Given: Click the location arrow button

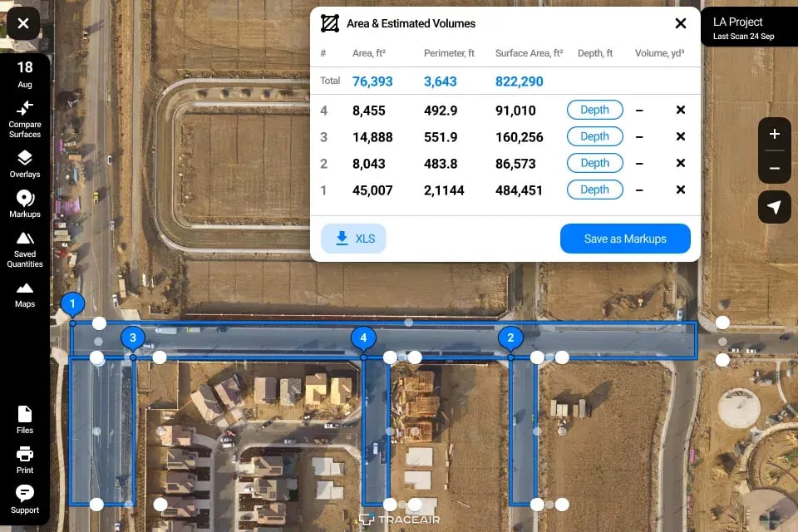Looking at the screenshot, I should (774, 207).
